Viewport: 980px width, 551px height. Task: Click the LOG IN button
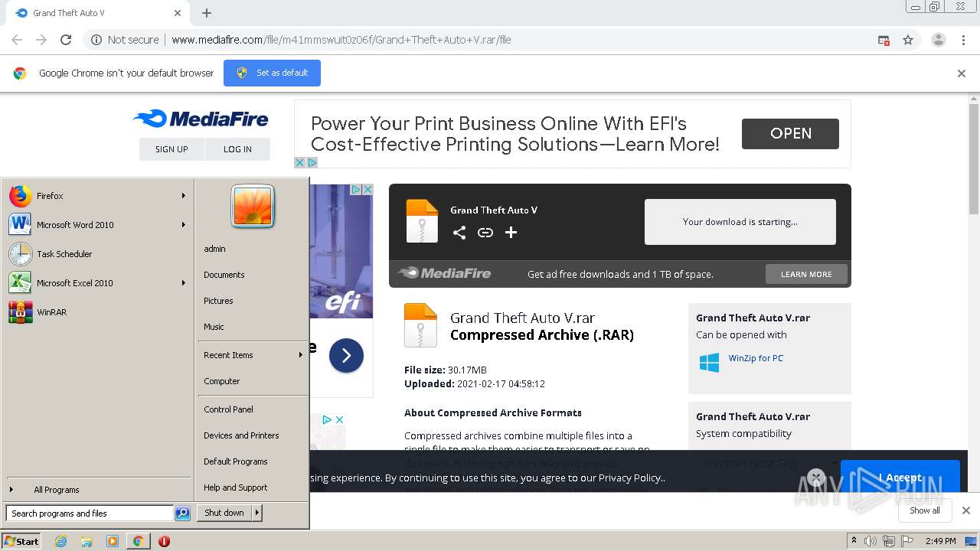(237, 149)
